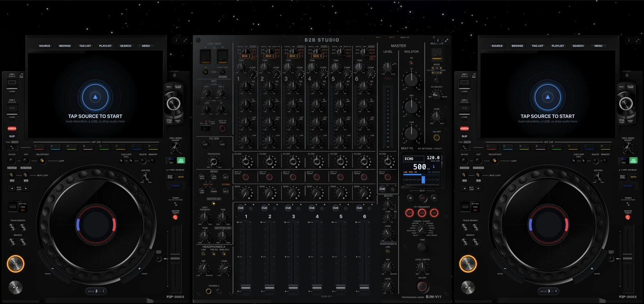Viewport: 644px width, 304px height.
Task: Open PLAYLIST tab on right deck screen
Action: [558, 46]
